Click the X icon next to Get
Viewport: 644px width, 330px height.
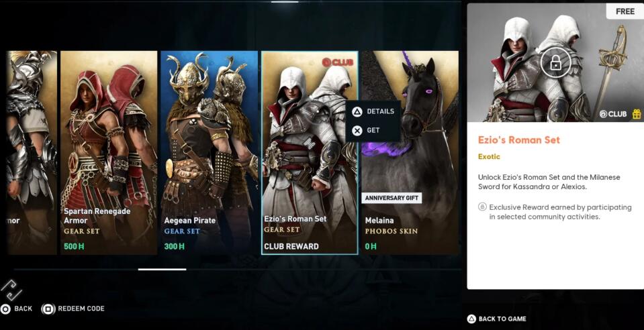(357, 131)
